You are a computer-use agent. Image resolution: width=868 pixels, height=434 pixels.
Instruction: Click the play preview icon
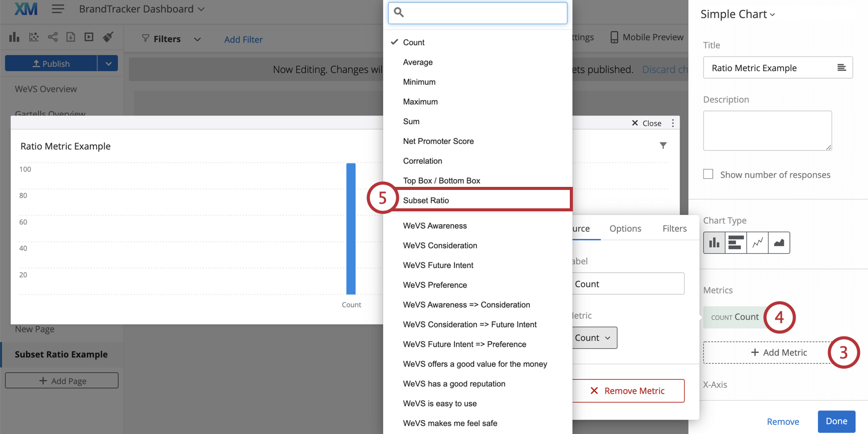(89, 37)
